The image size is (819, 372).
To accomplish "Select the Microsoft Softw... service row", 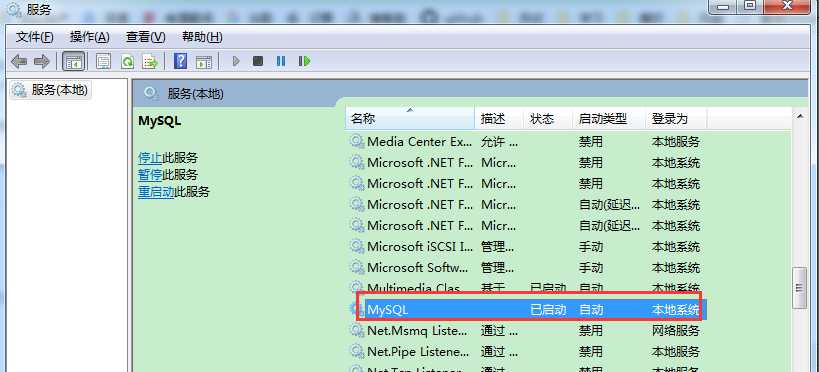I will click(x=525, y=268).
